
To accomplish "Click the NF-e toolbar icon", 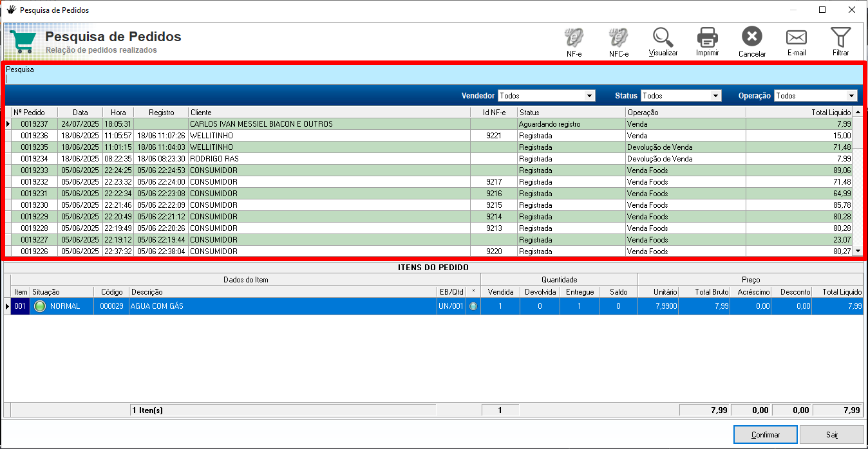I will coord(574,37).
